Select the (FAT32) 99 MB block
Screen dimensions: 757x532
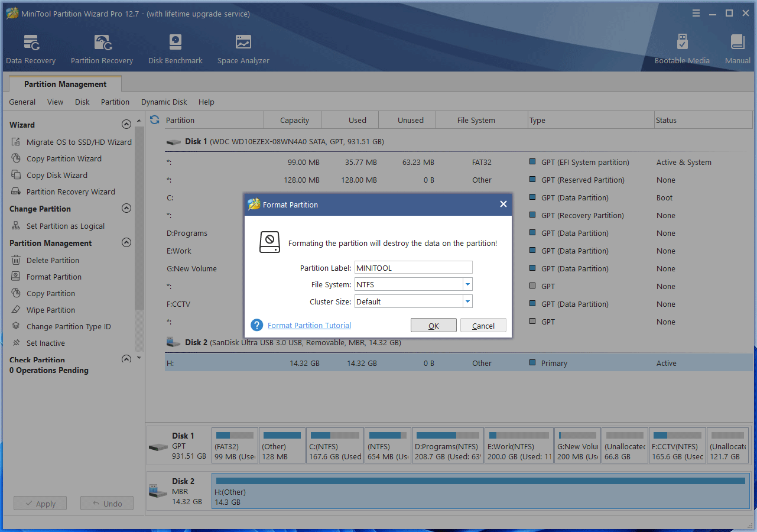235,446
